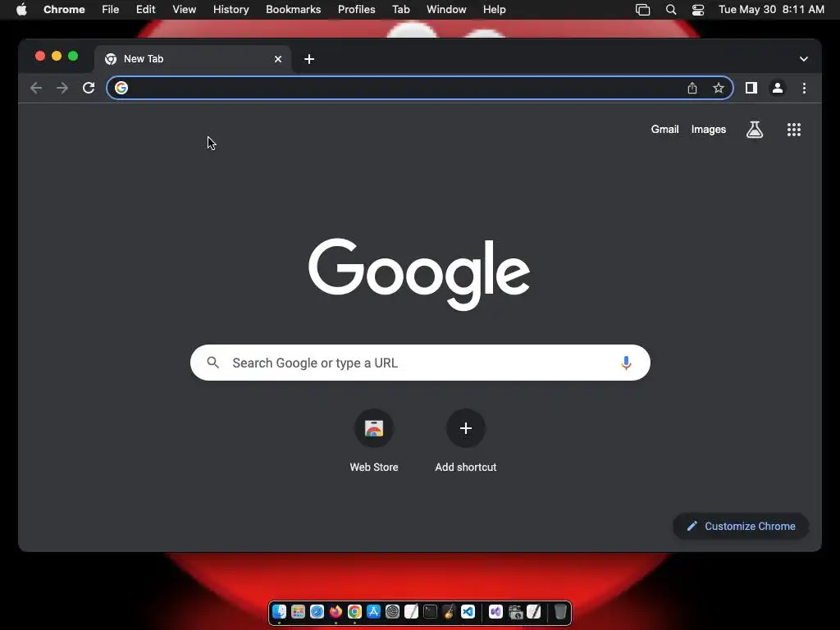The width and height of the screenshot is (840, 630).
Task: Open Control Center in menu bar
Action: (x=697, y=9)
